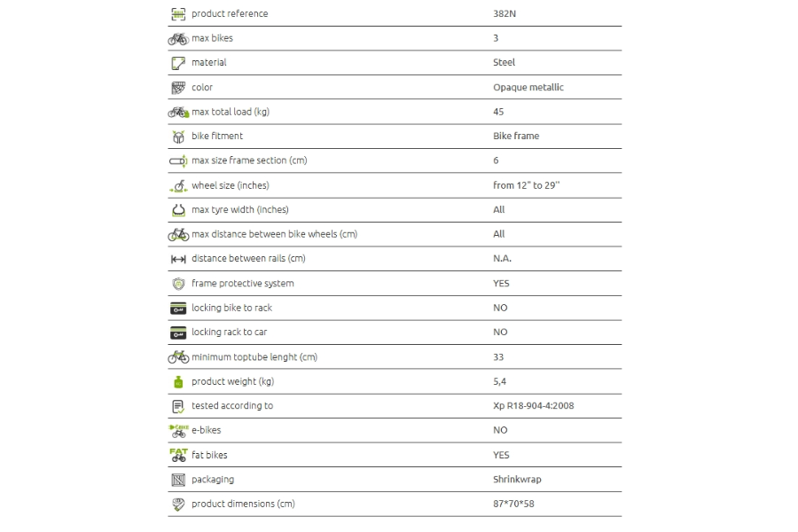Click the max bikes bicycle icon

tap(178, 39)
